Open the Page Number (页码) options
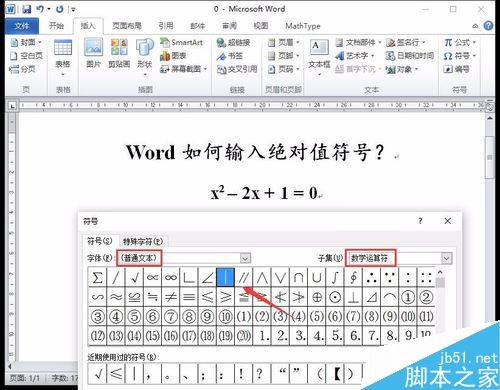The width and height of the screenshot is (500, 390). click(284, 69)
